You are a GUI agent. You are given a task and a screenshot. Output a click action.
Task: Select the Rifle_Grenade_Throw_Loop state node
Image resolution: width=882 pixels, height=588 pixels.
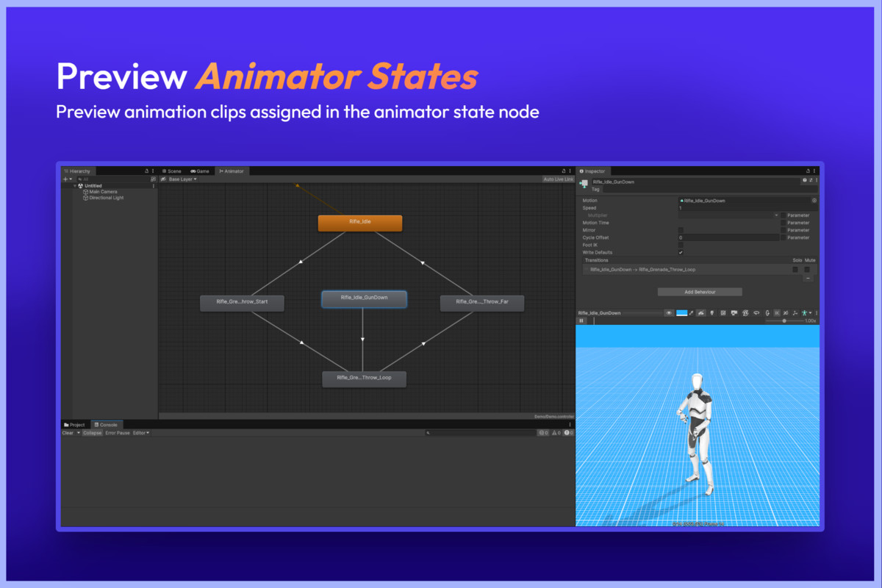(364, 378)
